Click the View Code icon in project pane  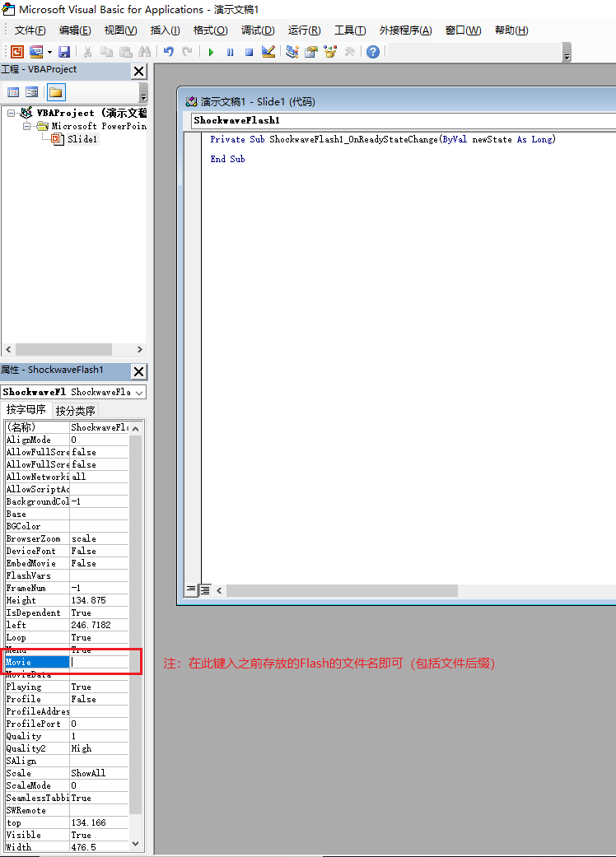coord(13,92)
